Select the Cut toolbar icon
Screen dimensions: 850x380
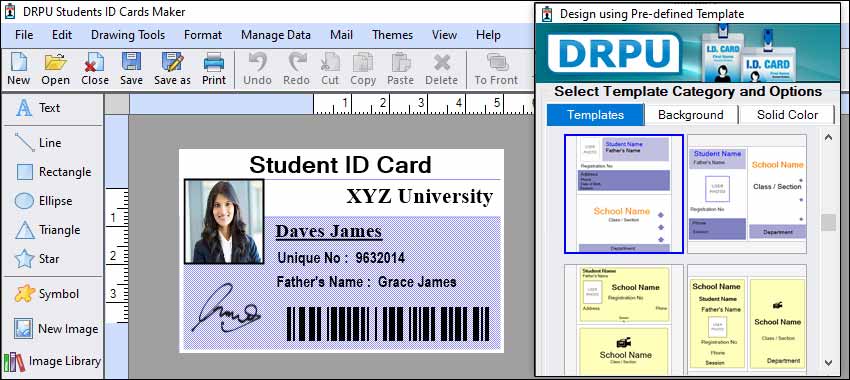(x=330, y=69)
